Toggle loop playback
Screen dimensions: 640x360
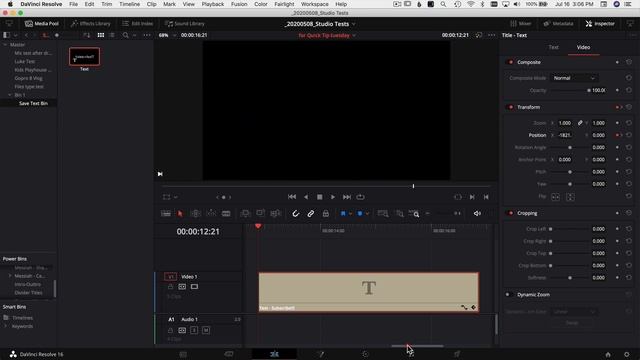[x=360, y=197]
